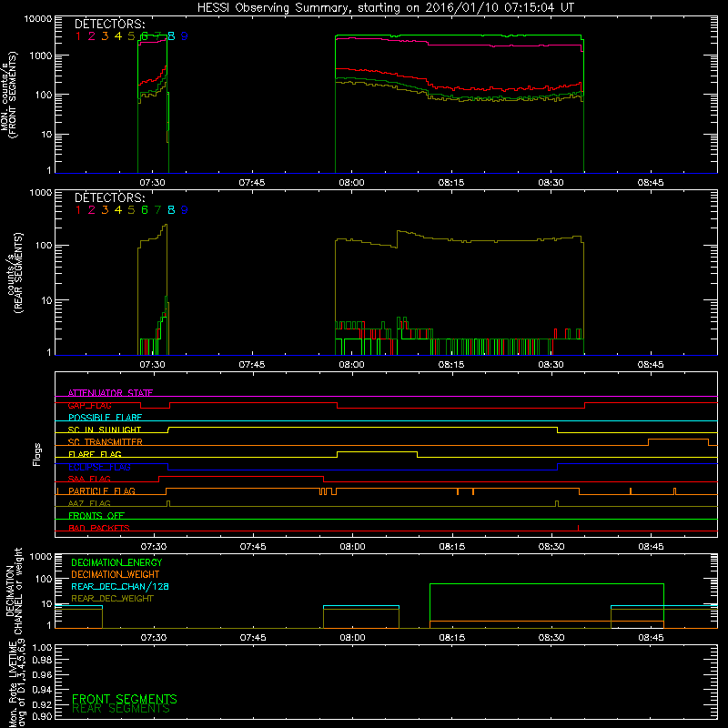This screenshot has width=728, height=728.
Task: Click 08:15 tick under rear segments plot
Action: [x=451, y=365]
